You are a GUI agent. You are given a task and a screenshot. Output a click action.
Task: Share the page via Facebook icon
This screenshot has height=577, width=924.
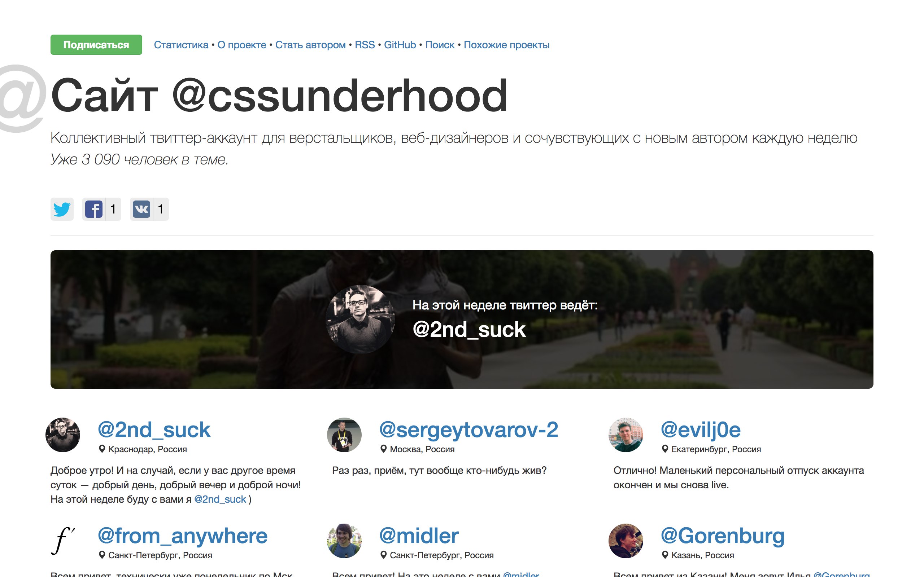[x=93, y=209]
